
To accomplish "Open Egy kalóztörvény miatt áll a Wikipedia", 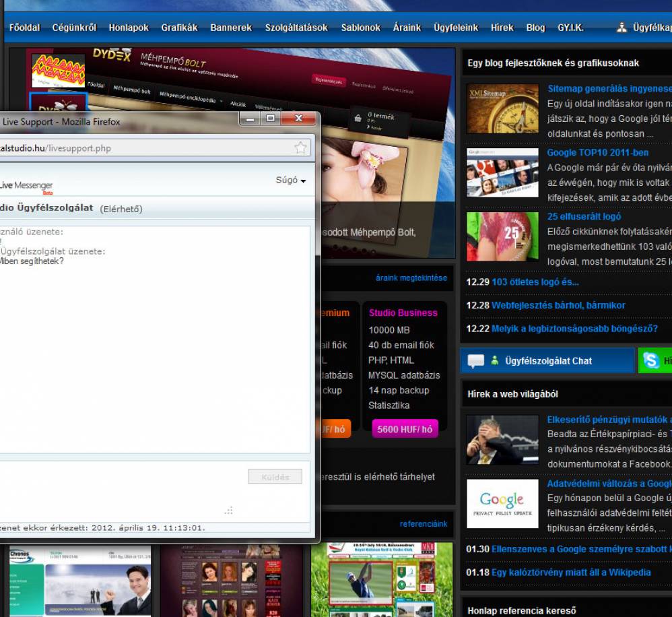I will (571, 573).
